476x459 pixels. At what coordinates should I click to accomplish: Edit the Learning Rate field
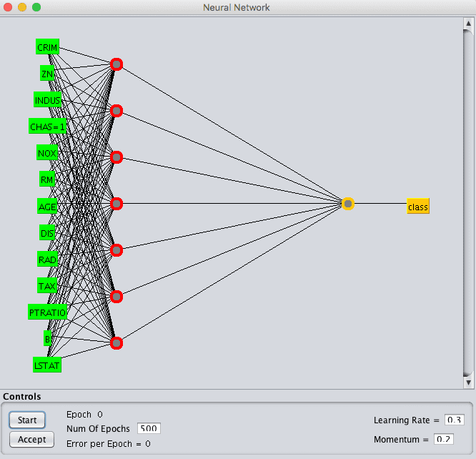[454, 420]
